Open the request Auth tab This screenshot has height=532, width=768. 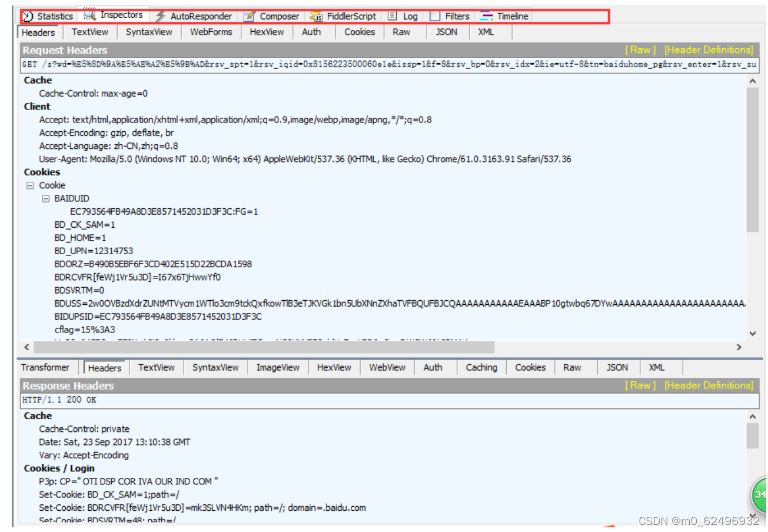tap(311, 32)
